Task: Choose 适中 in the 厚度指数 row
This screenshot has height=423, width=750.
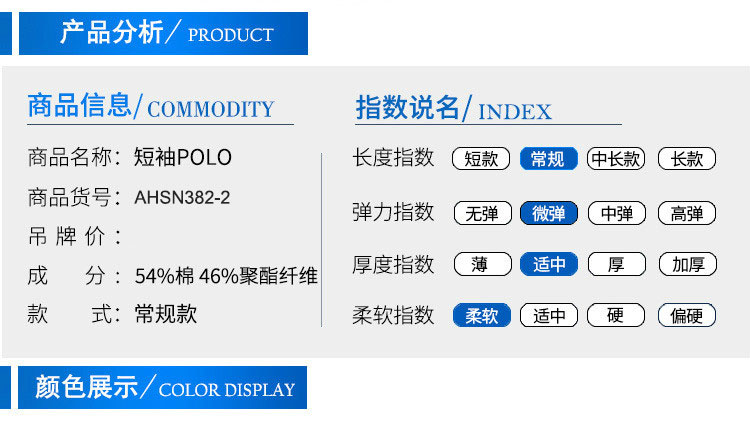Action: [x=549, y=265]
